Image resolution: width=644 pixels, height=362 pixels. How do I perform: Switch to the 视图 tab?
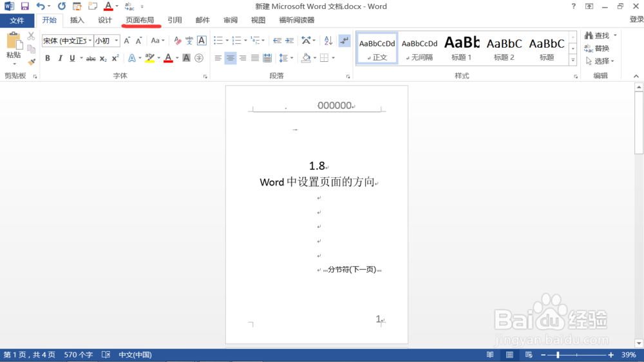[258, 20]
